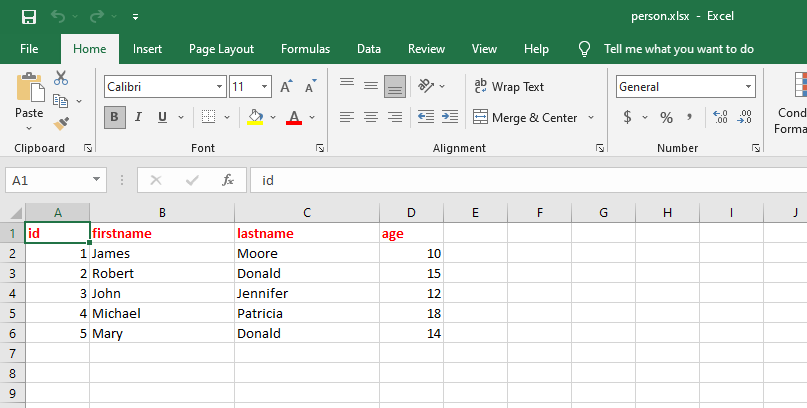Open the Help tab
The image size is (807, 408).
click(x=536, y=49)
